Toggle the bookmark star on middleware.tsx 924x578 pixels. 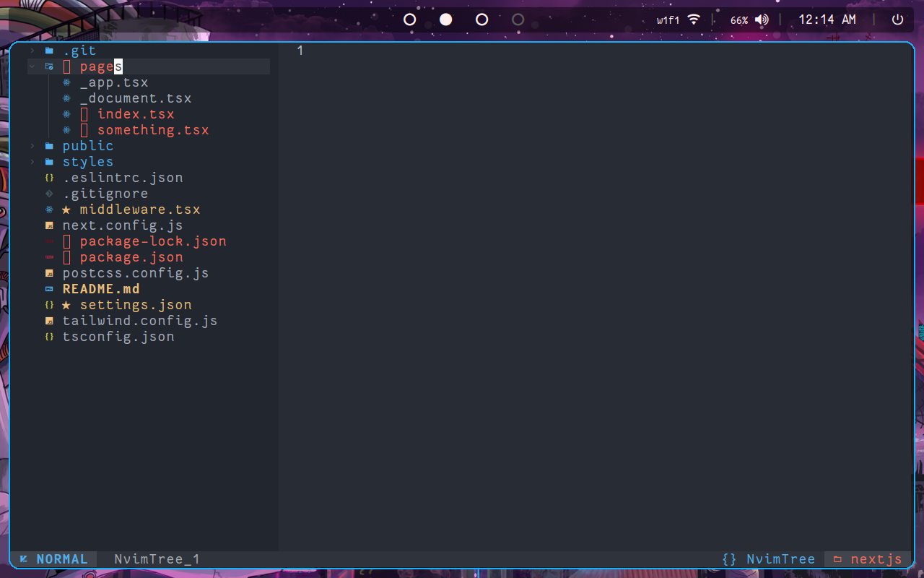(66, 209)
